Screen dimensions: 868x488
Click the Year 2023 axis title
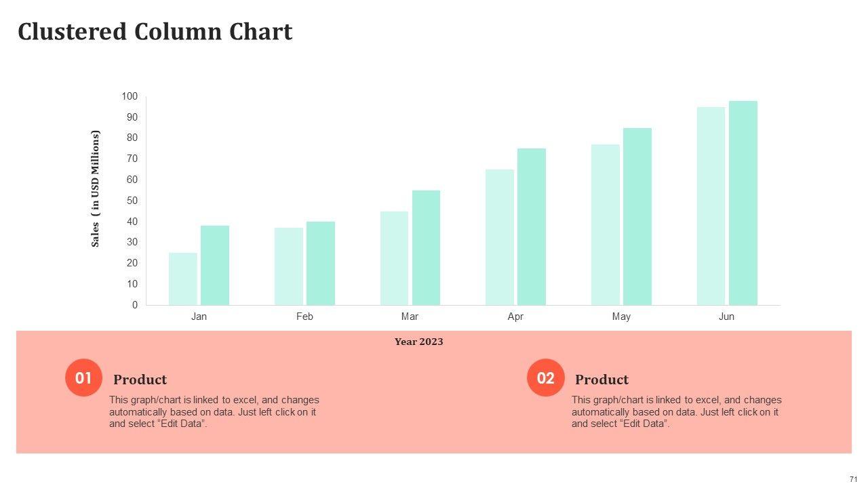click(x=418, y=342)
